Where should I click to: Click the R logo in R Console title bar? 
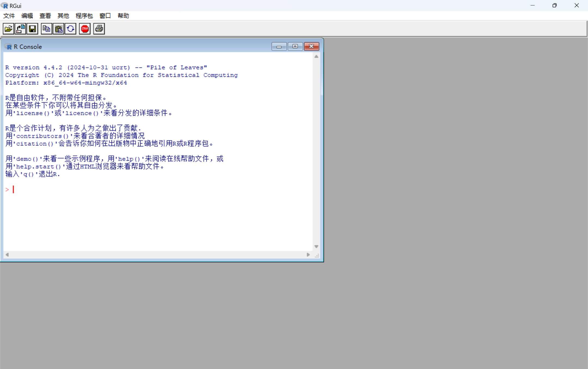click(8, 47)
